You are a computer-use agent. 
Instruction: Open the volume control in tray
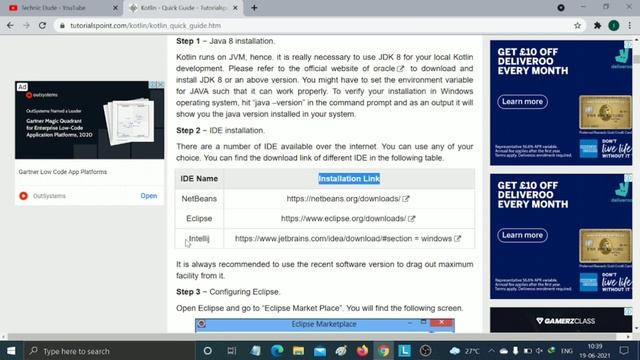539,351
